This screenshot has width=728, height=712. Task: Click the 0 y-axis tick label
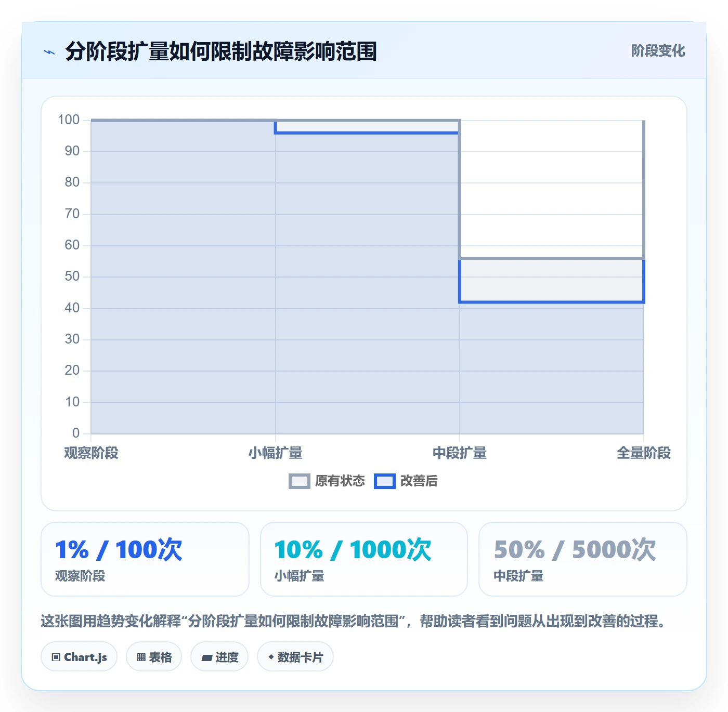coord(76,433)
